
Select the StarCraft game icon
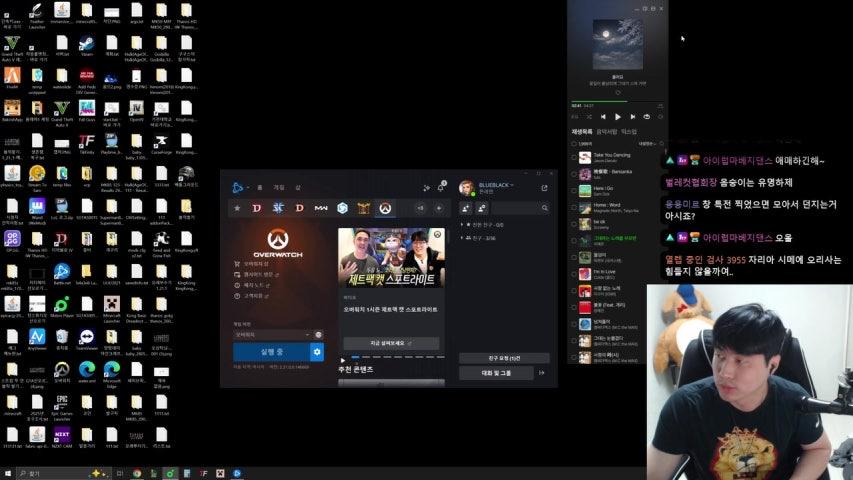coord(278,208)
